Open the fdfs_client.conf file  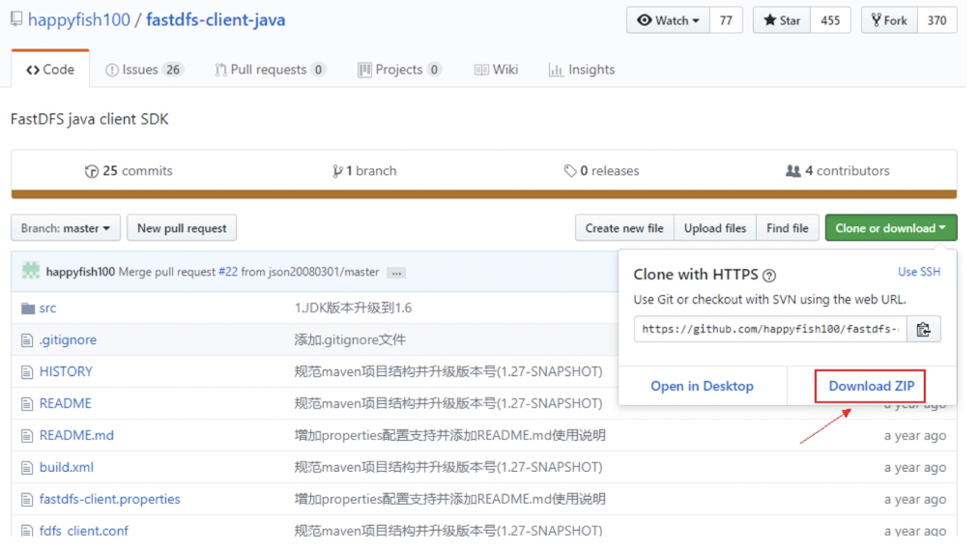[x=84, y=531]
